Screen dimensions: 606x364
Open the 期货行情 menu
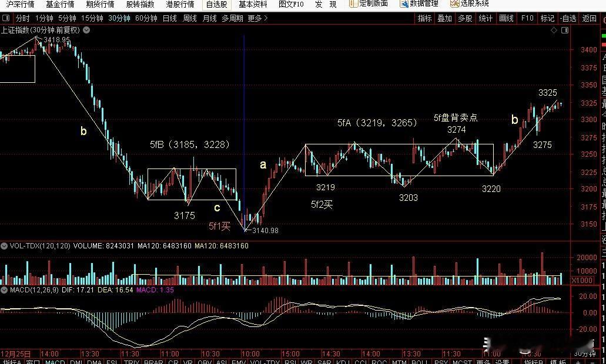[x=100, y=4]
